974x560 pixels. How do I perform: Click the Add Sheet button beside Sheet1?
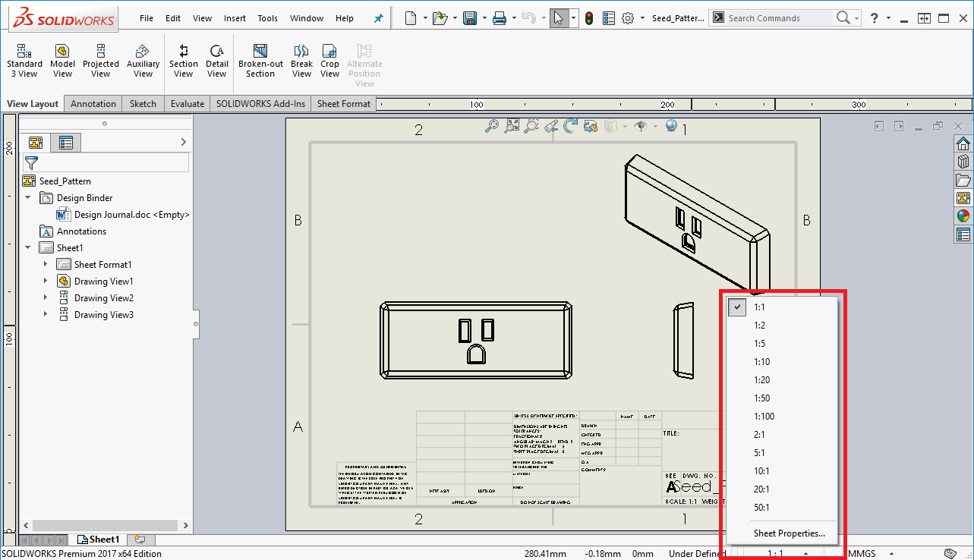coord(140,539)
